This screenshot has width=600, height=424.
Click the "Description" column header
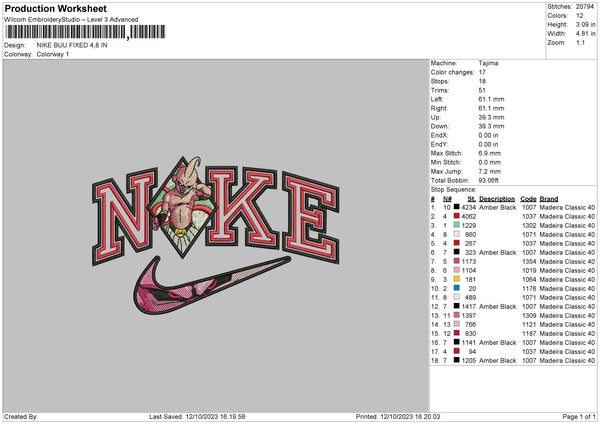(497, 199)
